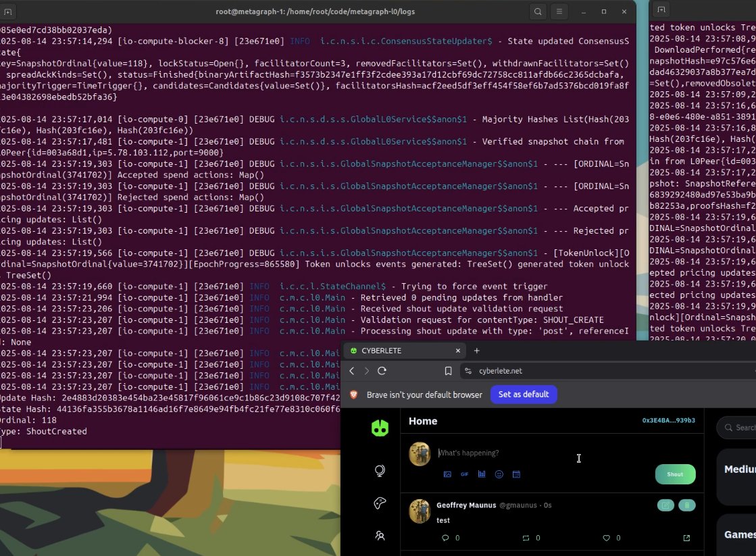Click 'Ordinal: 118' terminal line

28,420
